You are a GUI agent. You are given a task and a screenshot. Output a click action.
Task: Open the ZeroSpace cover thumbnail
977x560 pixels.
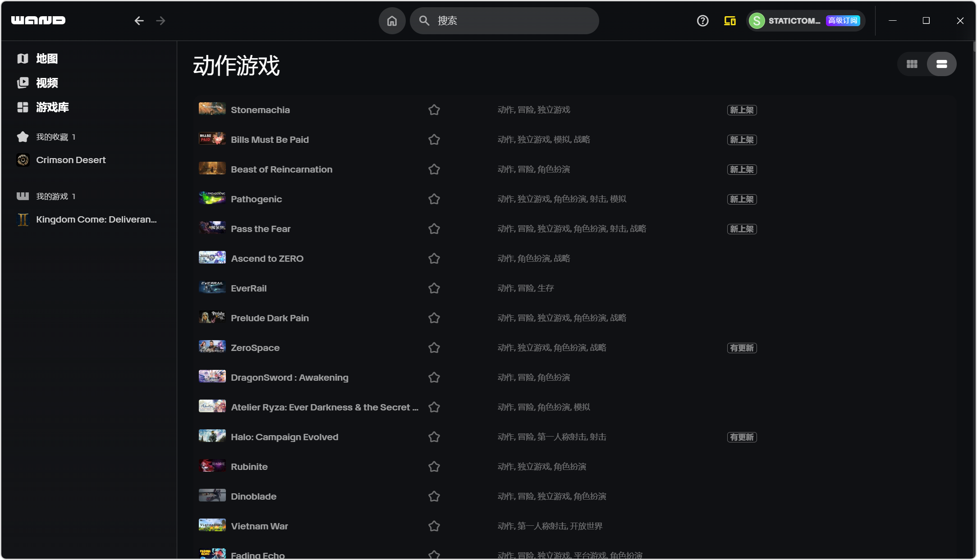212,346
